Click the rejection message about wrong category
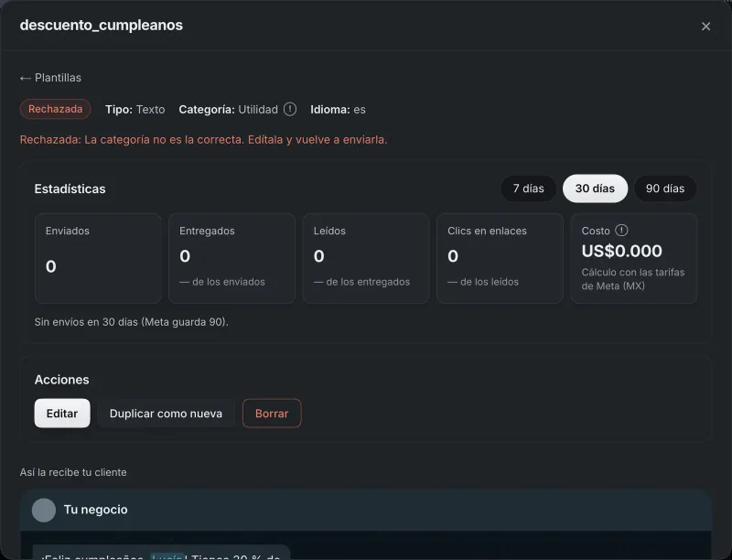The height and width of the screenshot is (560, 732). (x=203, y=139)
